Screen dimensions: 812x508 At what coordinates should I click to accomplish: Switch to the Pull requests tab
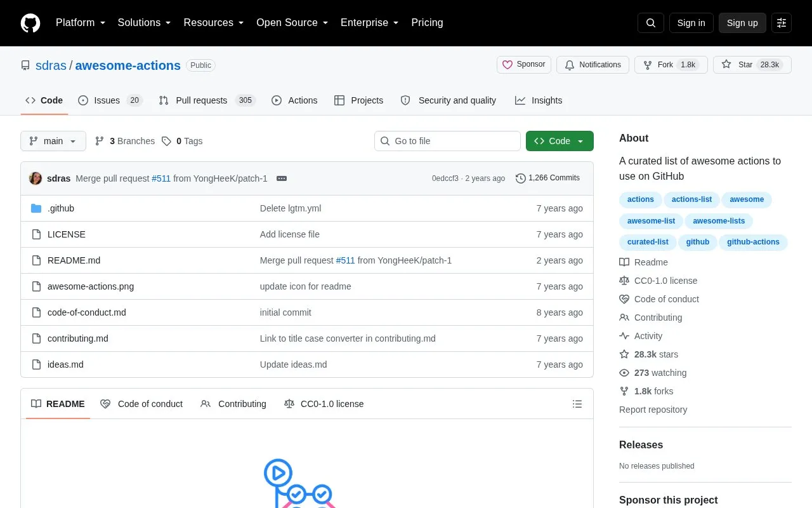point(207,100)
